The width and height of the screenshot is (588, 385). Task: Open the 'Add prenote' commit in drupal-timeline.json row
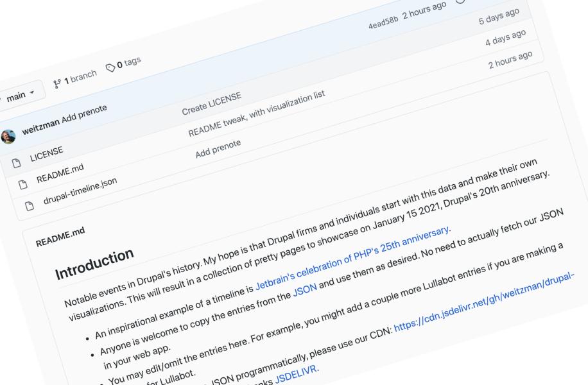pyautogui.click(x=218, y=149)
